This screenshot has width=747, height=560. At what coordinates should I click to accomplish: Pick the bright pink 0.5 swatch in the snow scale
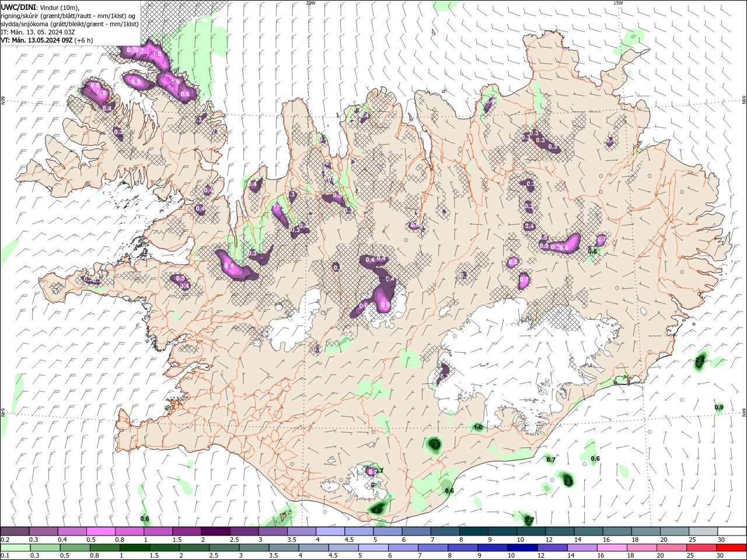pyautogui.click(x=100, y=531)
